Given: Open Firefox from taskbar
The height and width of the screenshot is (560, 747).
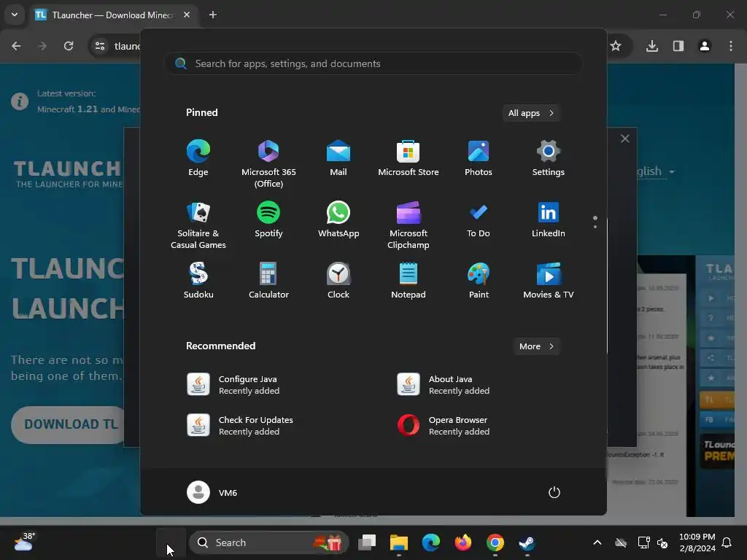Looking at the screenshot, I should click(x=463, y=542).
